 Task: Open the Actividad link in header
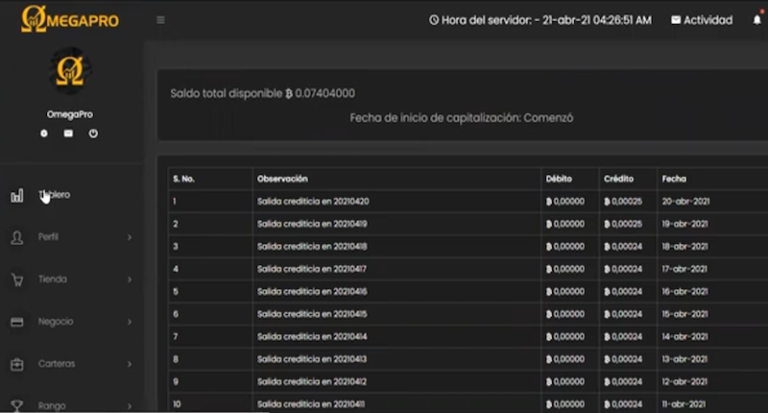click(701, 20)
